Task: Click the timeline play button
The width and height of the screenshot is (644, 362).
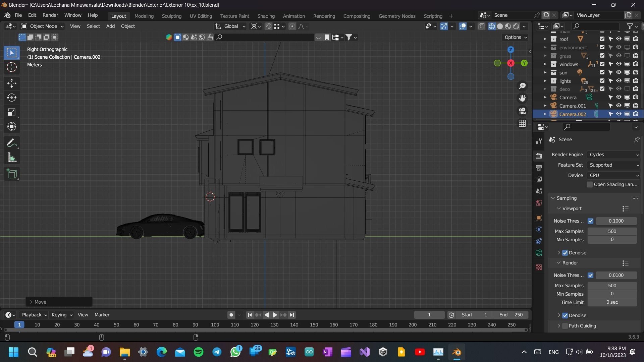Action: tap(275, 315)
